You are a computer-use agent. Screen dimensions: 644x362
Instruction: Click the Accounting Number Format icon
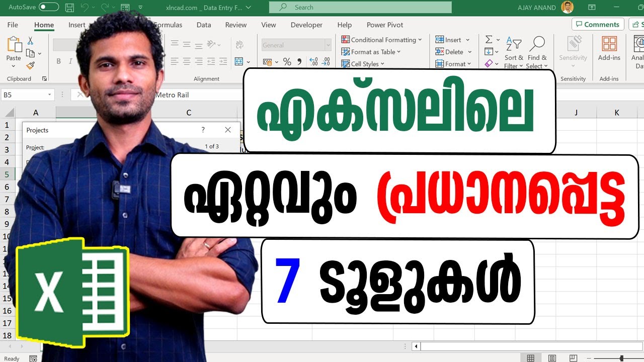pos(267,62)
